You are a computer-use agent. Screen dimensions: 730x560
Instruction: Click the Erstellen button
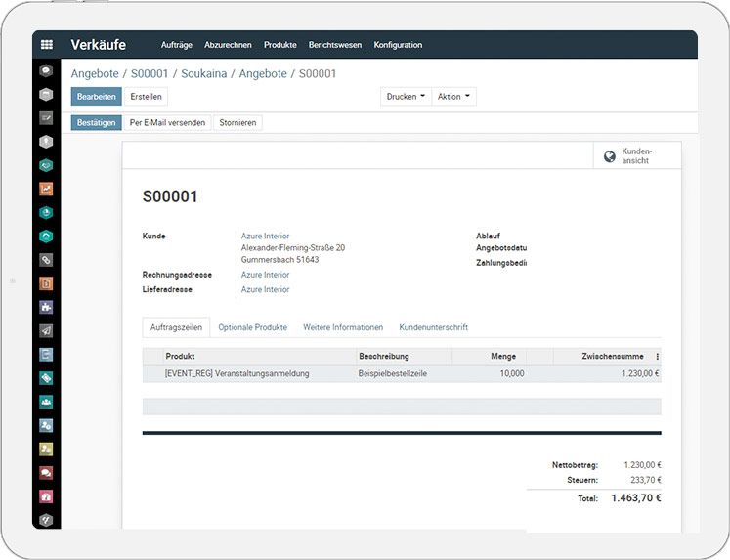pyautogui.click(x=147, y=97)
